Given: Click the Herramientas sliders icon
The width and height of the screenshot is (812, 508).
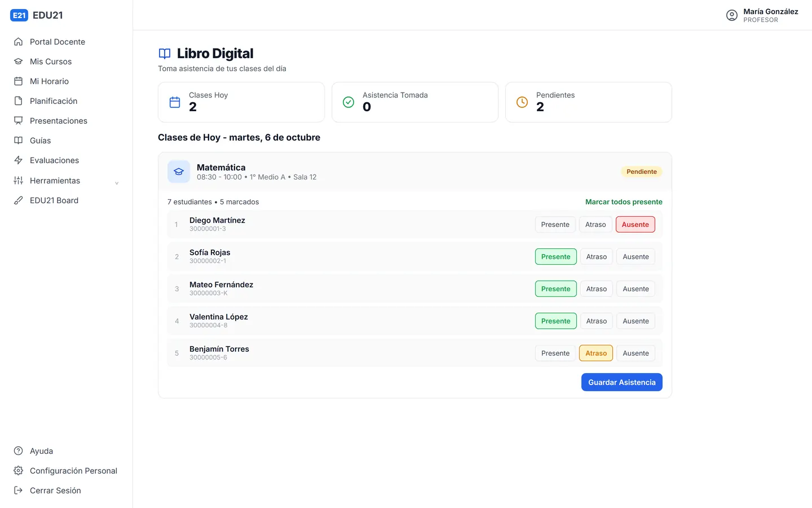Looking at the screenshot, I should pyautogui.click(x=19, y=181).
